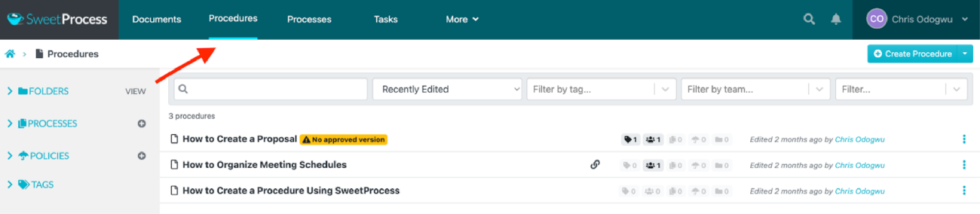Open the More menu in navigation
The height and width of the screenshot is (214, 980).
click(462, 19)
